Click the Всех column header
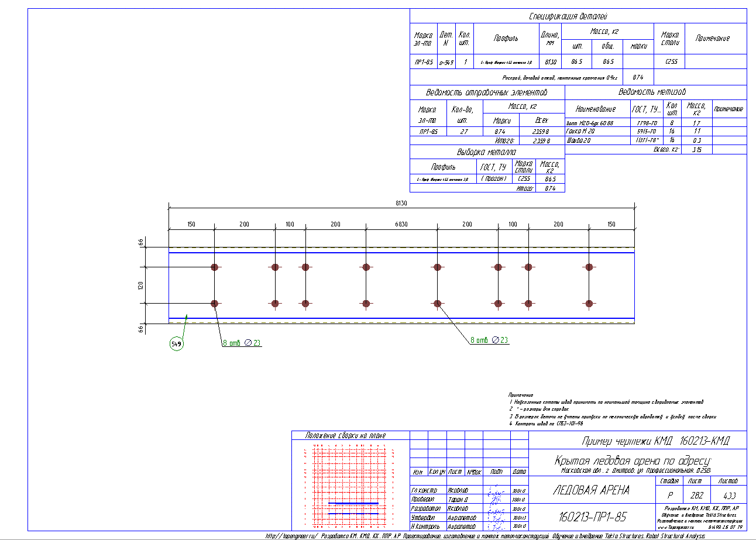The height and width of the screenshot is (540, 756). tap(541, 119)
